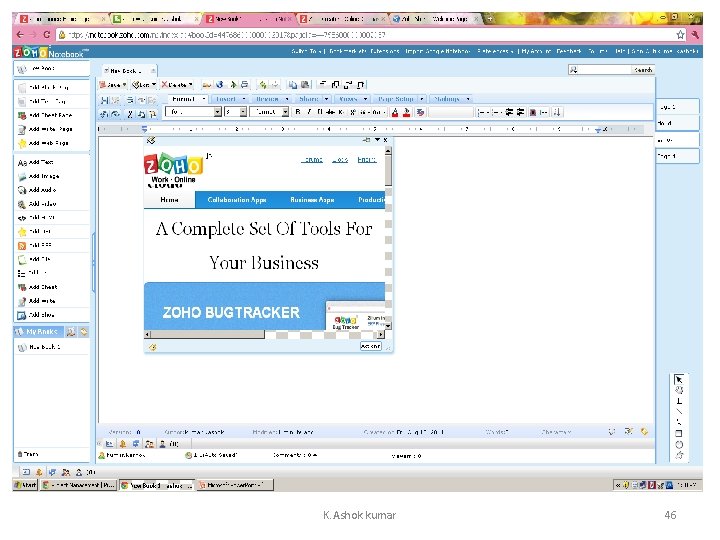Image resolution: width=720 pixels, height=540 pixels.
Task: Reload the page with browser refresh button
Action: tap(47, 35)
